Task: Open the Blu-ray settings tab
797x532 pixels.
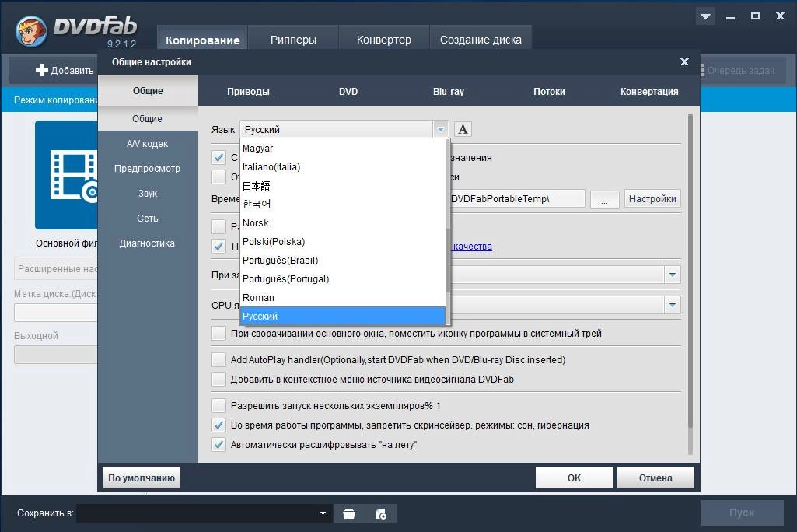Action: [449, 92]
